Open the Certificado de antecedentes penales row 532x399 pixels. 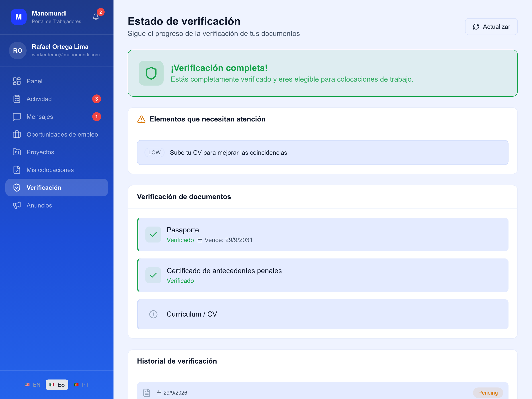(x=323, y=275)
